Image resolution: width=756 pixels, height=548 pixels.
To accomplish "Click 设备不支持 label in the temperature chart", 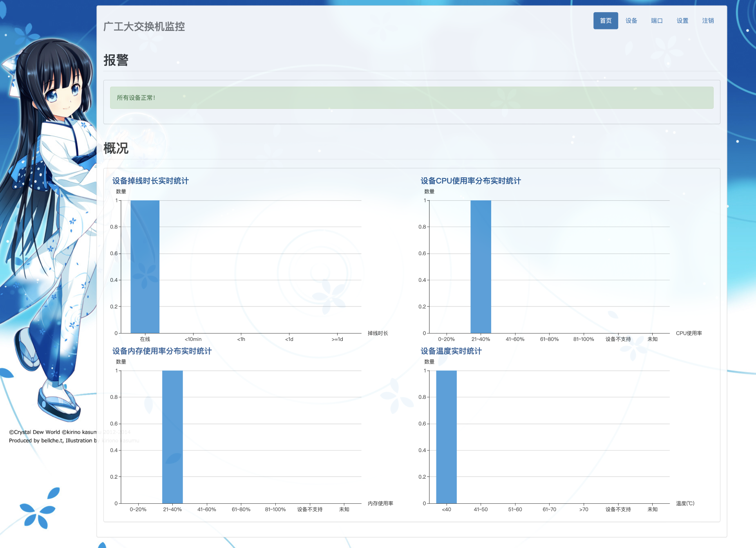I will [x=618, y=510].
